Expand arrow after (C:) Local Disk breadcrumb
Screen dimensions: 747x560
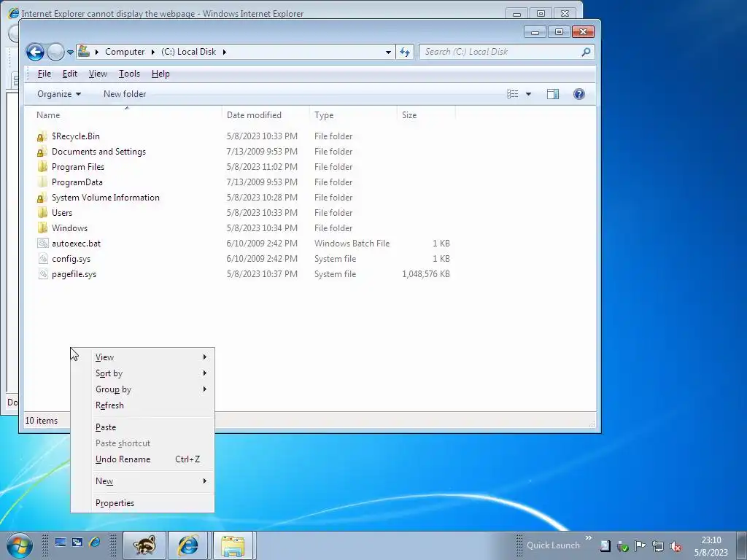click(x=225, y=52)
